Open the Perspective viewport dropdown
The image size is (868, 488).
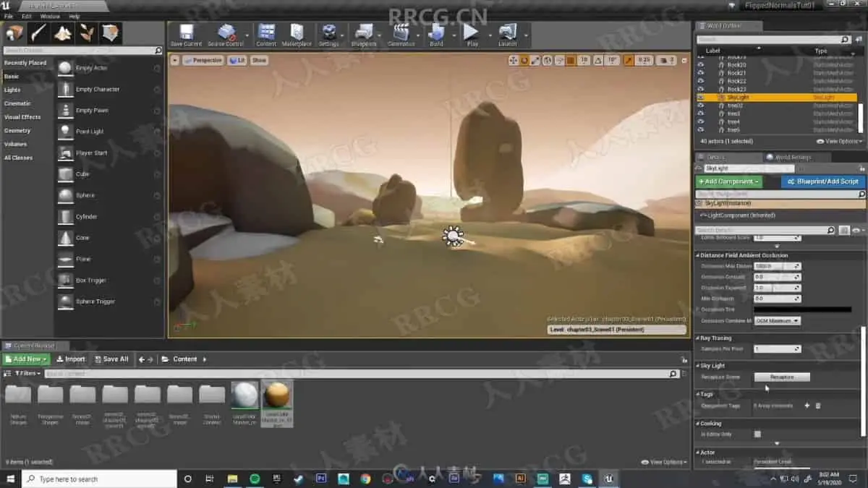tap(203, 60)
